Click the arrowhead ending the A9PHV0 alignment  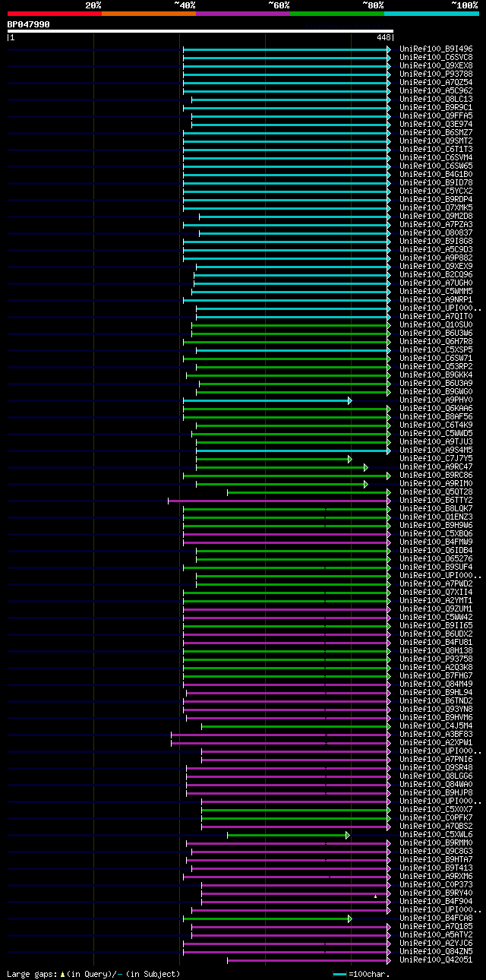tap(350, 400)
